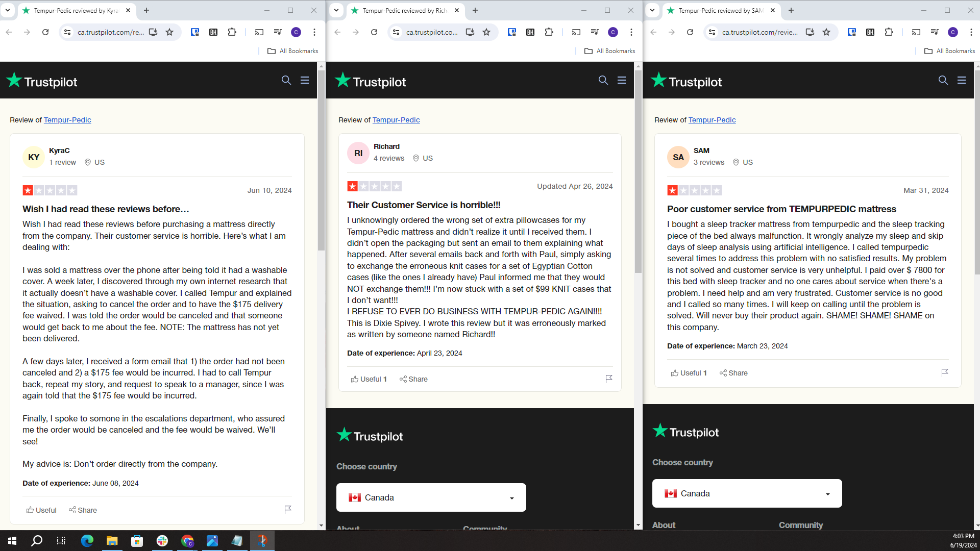
Task: Open a new tab in the middle browser window
Action: (x=475, y=10)
